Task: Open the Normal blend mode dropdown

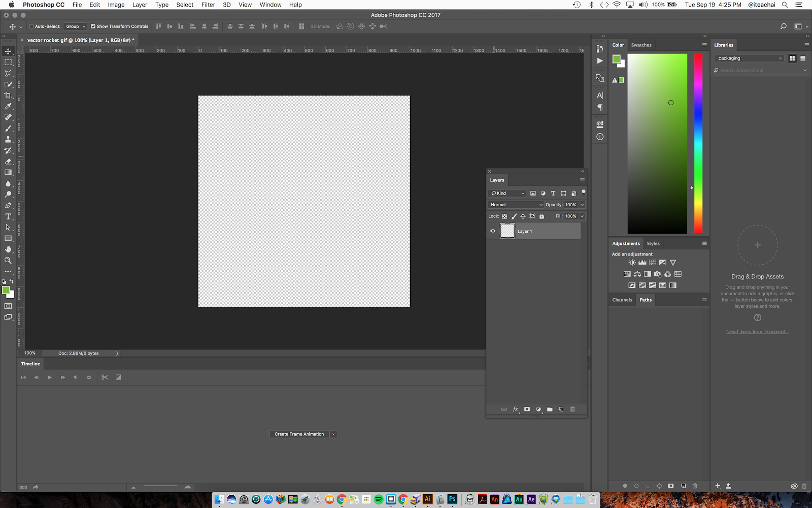Action: (x=516, y=205)
